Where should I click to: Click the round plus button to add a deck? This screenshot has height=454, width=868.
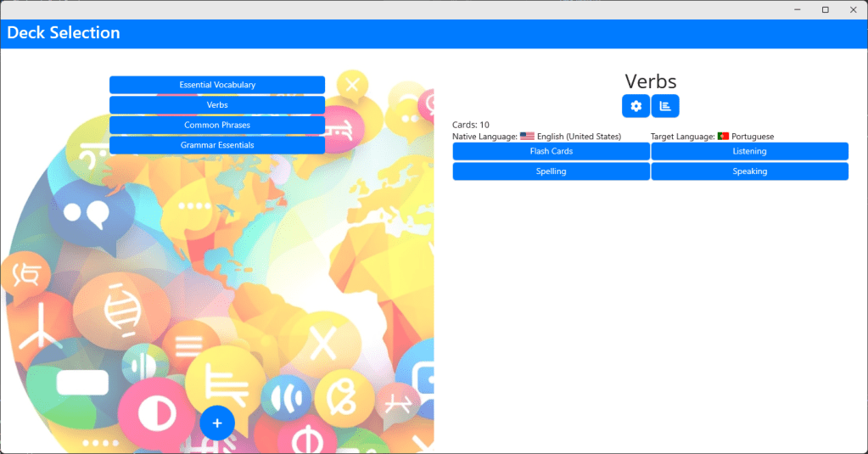coord(217,423)
